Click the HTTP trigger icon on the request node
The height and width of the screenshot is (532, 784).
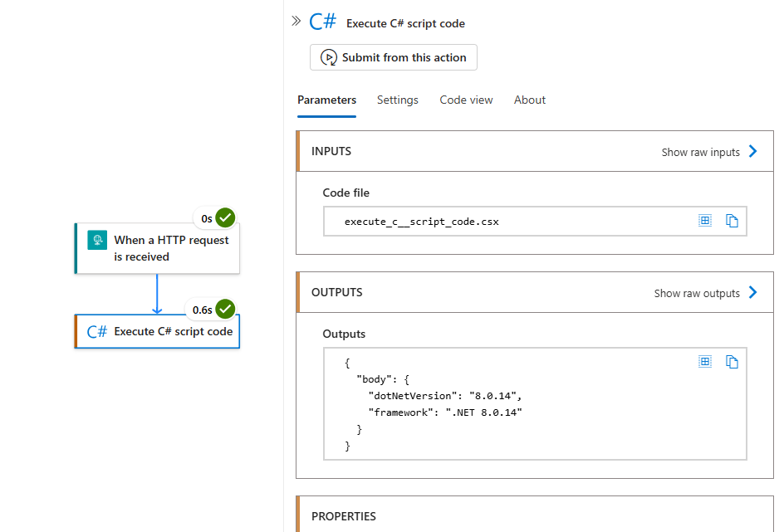tap(99, 240)
